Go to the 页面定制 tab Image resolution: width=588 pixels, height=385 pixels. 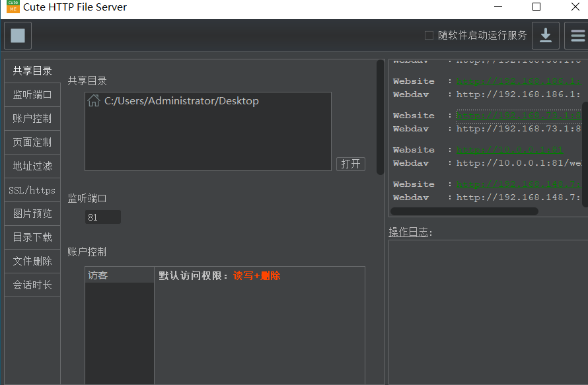[x=32, y=143]
